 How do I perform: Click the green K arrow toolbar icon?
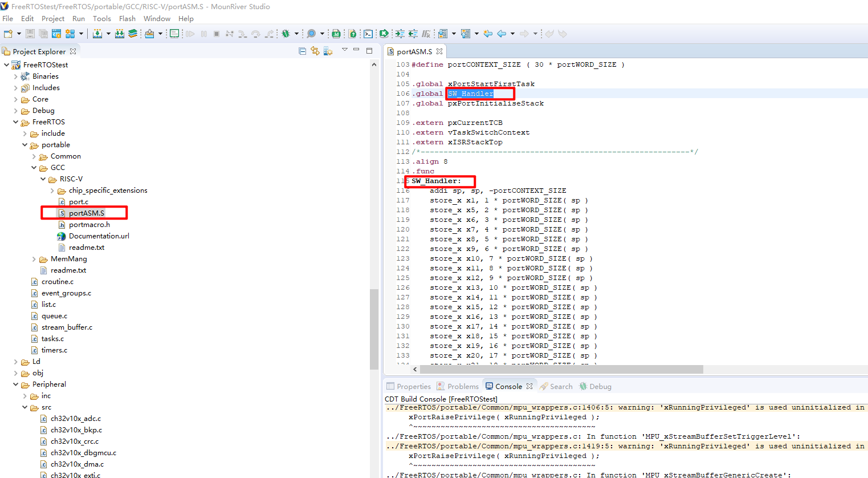[x=384, y=34]
